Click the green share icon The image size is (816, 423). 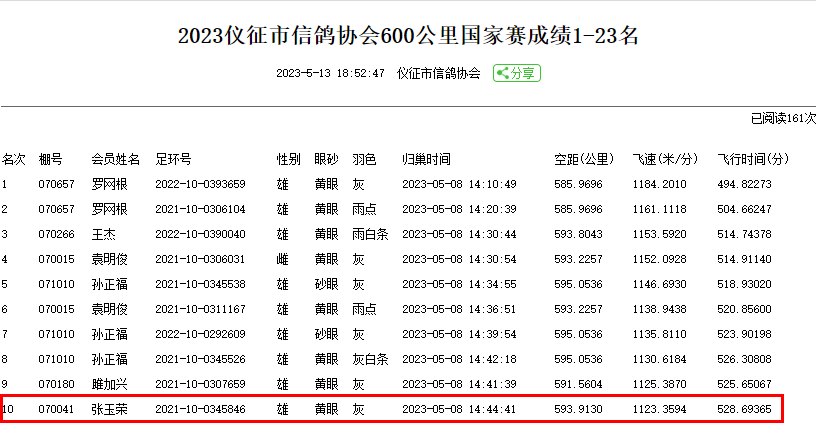516,73
